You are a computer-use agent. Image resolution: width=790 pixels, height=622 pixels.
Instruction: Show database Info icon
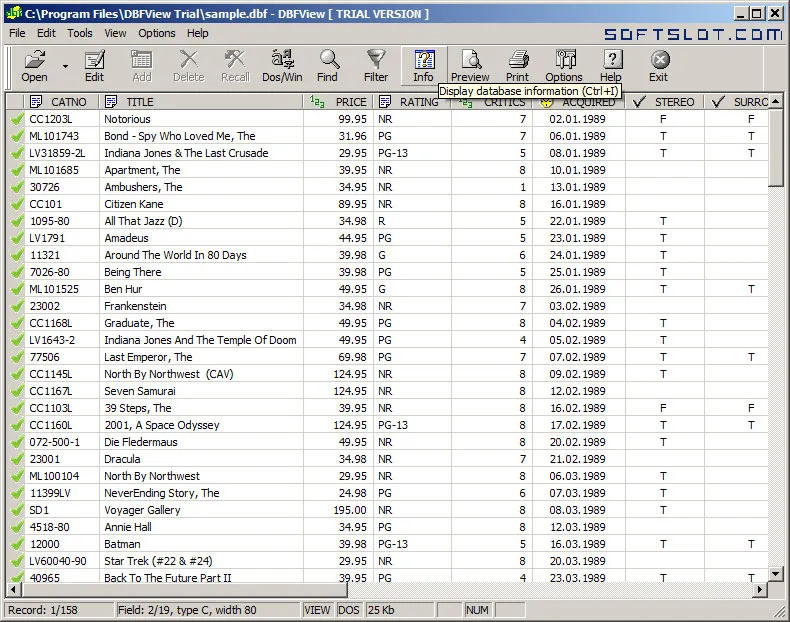[424, 65]
